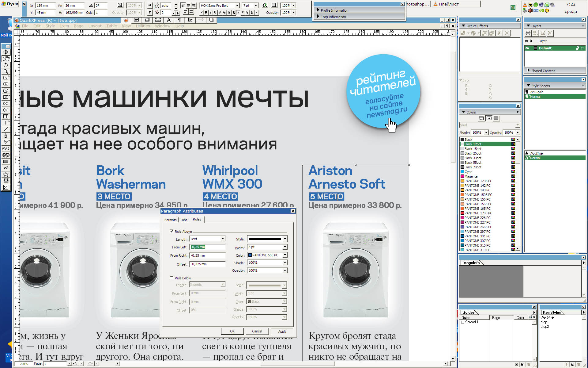The width and height of the screenshot is (588, 368).
Task: Collapse the Style Sheets palette triangle
Action: (528, 86)
